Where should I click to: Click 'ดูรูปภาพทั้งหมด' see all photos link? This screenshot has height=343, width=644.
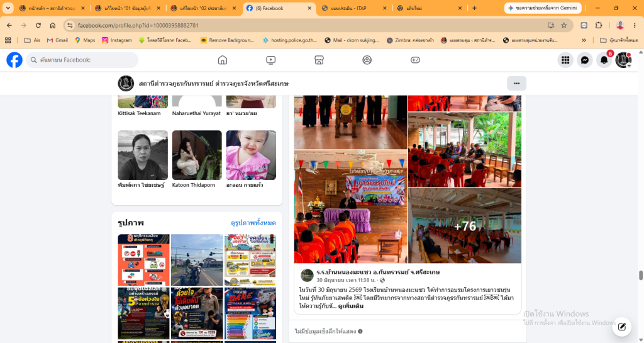tap(253, 223)
